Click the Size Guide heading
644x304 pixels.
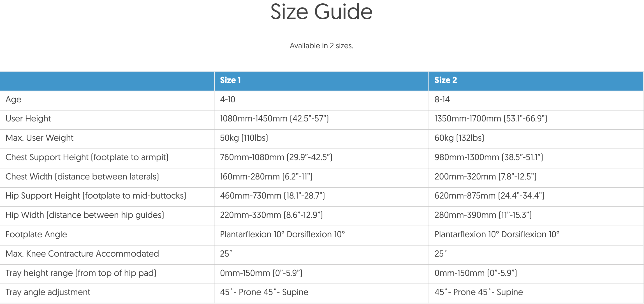321,12
